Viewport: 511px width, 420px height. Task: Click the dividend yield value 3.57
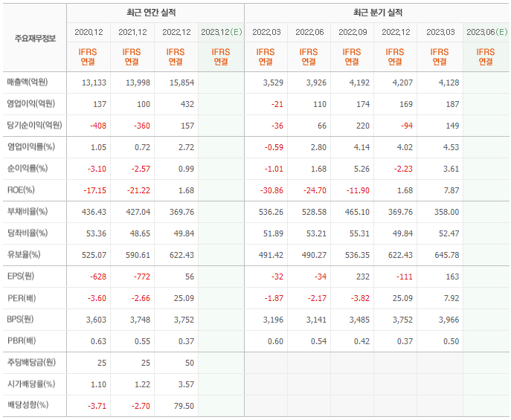[x=186, y=384]
